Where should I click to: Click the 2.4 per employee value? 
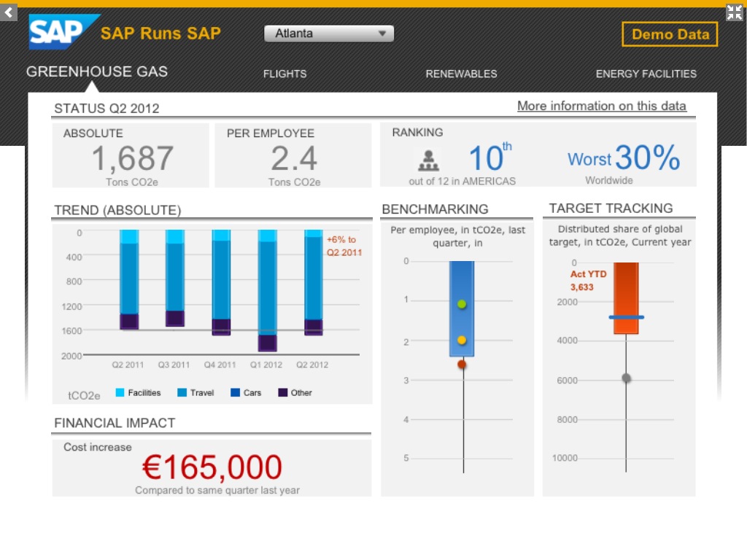[x=294, y=158]
